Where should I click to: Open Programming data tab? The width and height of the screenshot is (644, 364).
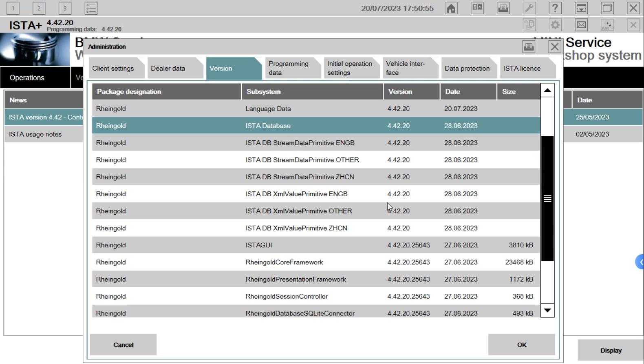(x=293, y=68)
